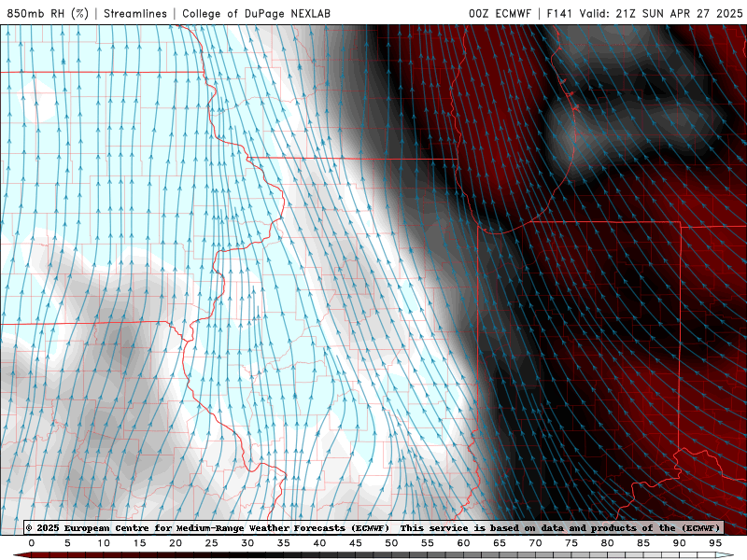Viewport: 747px width, 560px height.
Task: Click the 'Streamlines' header label
Action: click(x=135, y=13)
